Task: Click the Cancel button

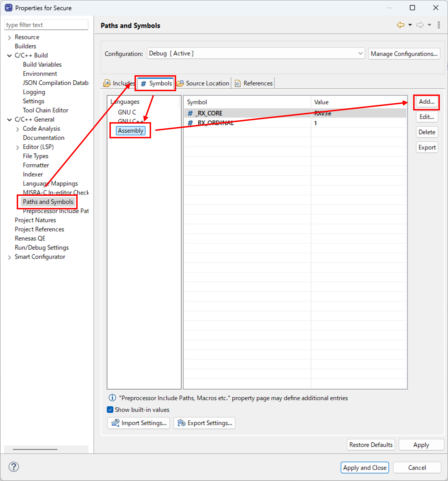Action: pyautogui.click(x=417, y=467)
